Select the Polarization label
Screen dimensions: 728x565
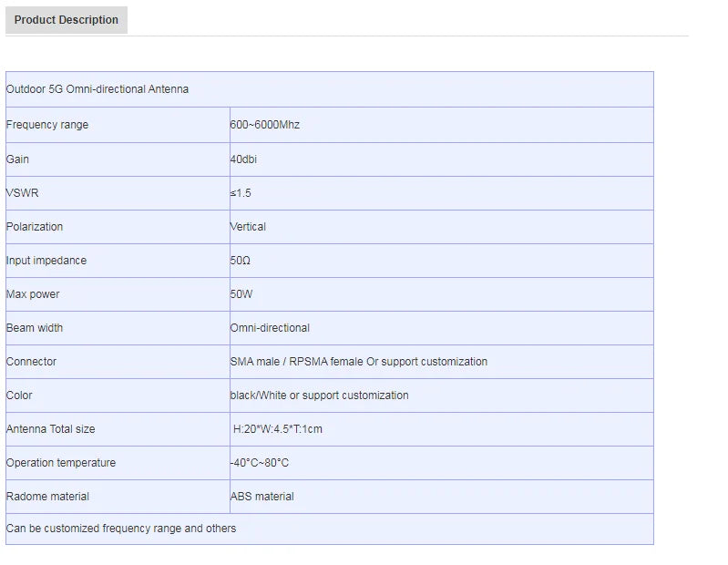(x=35, y=227)
